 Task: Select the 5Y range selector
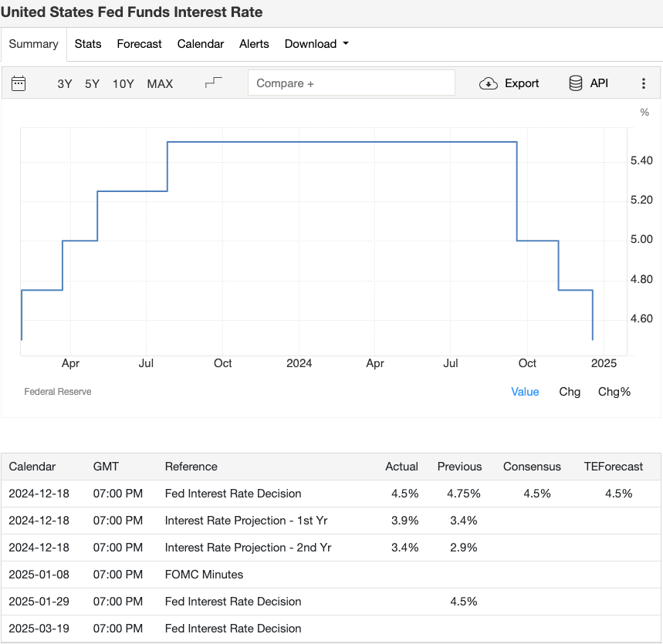[92, 84]
